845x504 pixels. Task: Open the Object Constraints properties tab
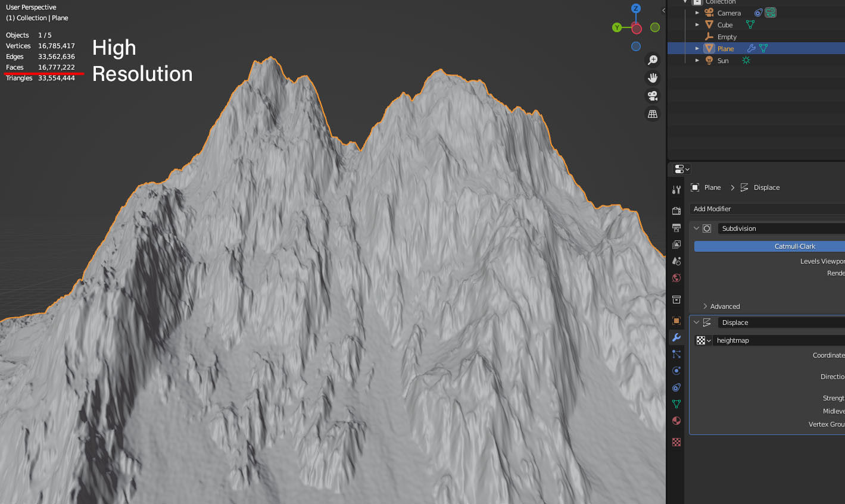click(x=676, y=387)
